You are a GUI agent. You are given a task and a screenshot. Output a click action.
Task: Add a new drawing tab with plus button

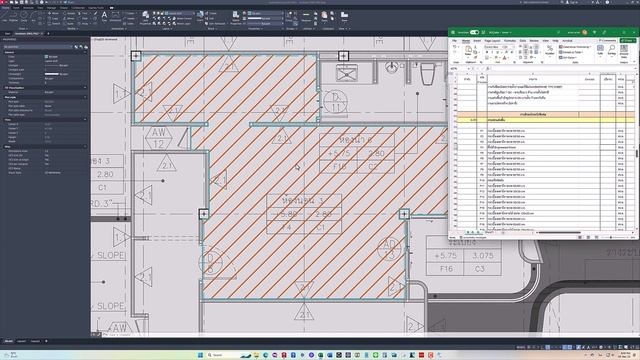pos(48,33)
